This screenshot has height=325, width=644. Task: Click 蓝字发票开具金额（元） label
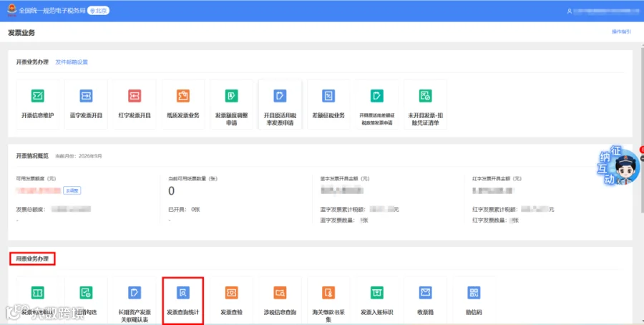click(x=345, y=179)
